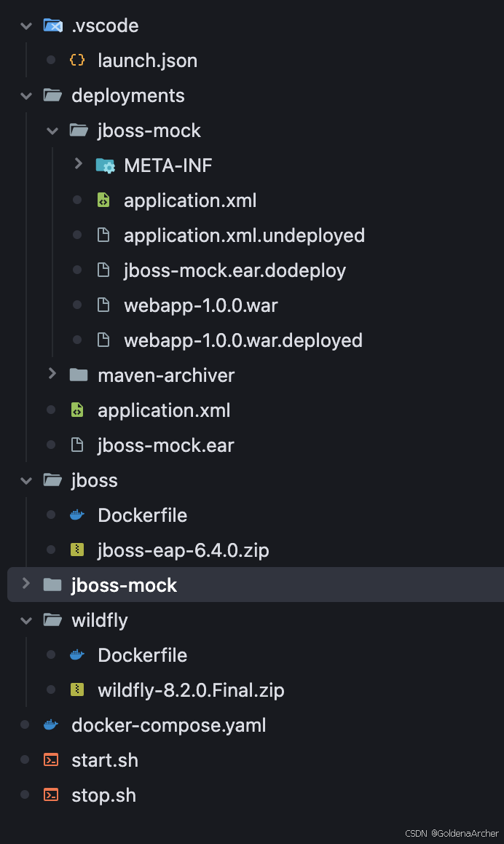
Task: Select the maven-archiver folder label
Action: point(166,375)
